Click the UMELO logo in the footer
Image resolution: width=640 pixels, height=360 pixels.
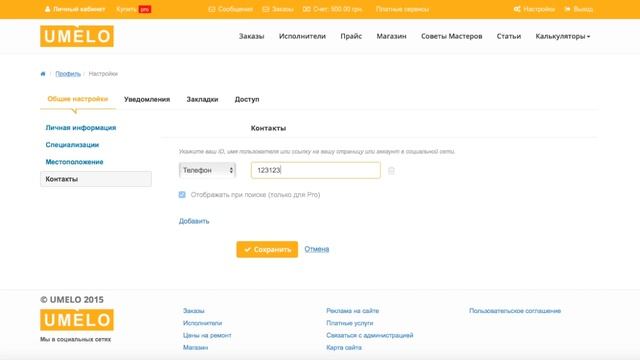tap(77, 320)
